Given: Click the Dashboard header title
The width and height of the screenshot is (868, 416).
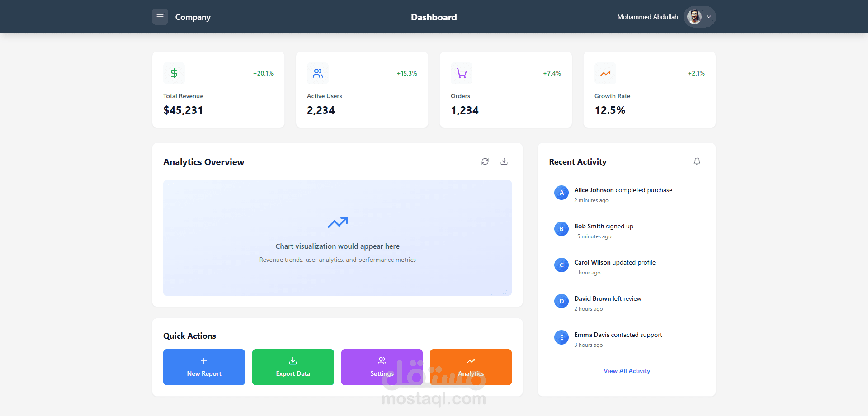Looking at the screenshot, I should 434,17.
